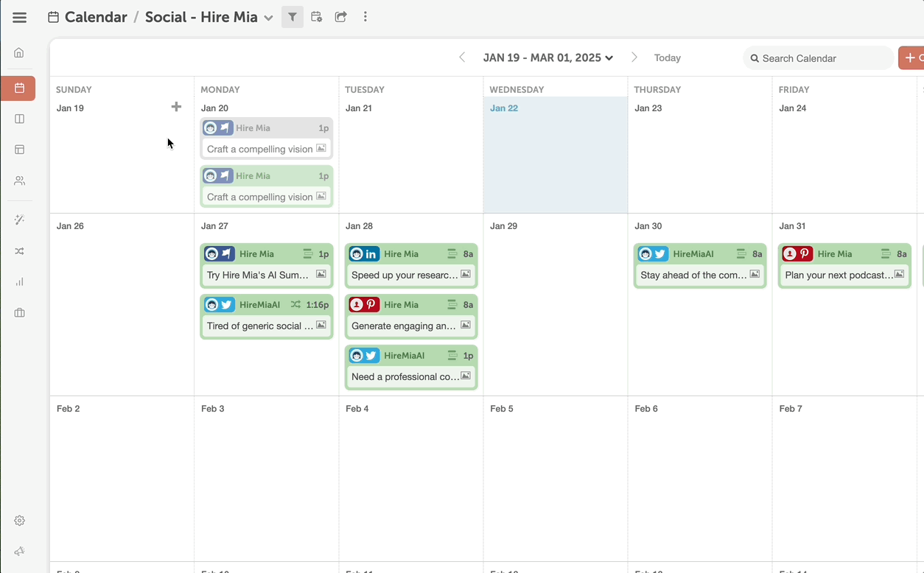Open analytics bar chart in sidebar
The height and width of the screenshot is (573, 924).
click(x=19, y=282)
